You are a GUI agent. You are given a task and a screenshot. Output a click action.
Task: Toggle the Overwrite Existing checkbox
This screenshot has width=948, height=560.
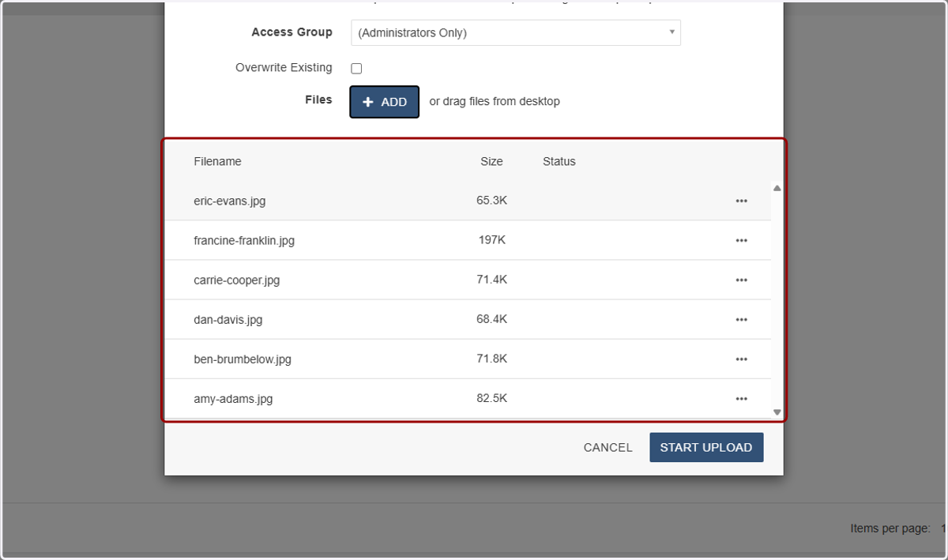356,69
